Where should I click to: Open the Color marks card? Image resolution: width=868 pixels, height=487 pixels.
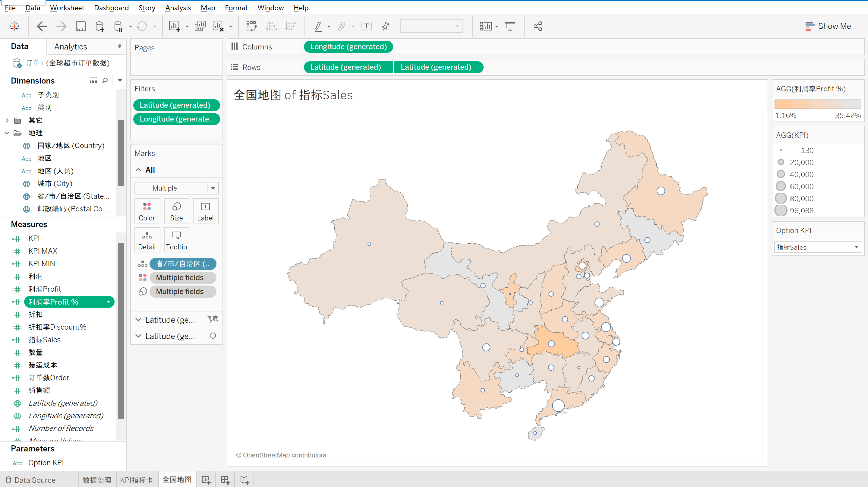(x=147, y=211)
